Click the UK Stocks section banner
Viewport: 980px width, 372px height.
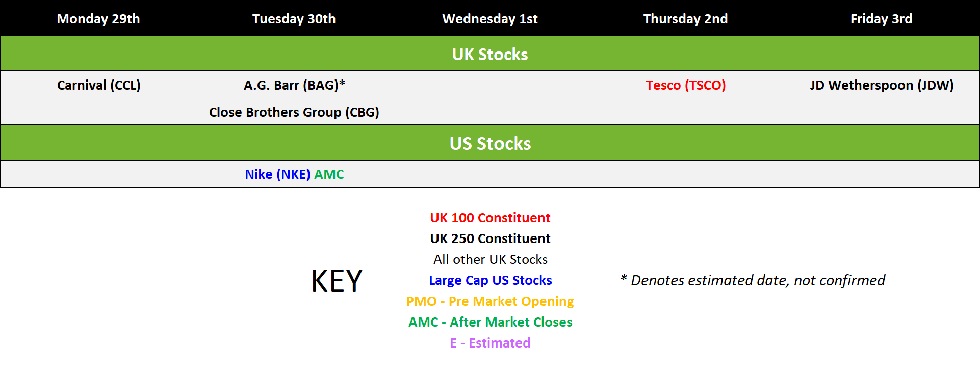[489, 54]
